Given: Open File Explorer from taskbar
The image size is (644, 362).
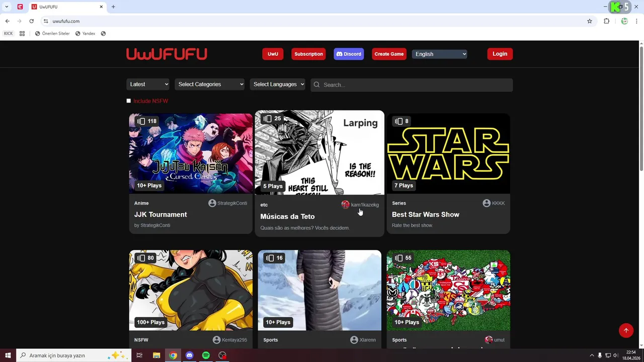Looking at the screenshot, I should [156, 355].
